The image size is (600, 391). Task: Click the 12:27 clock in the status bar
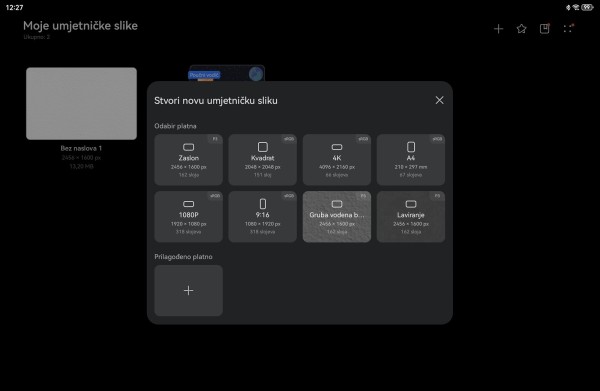[15, 7]
